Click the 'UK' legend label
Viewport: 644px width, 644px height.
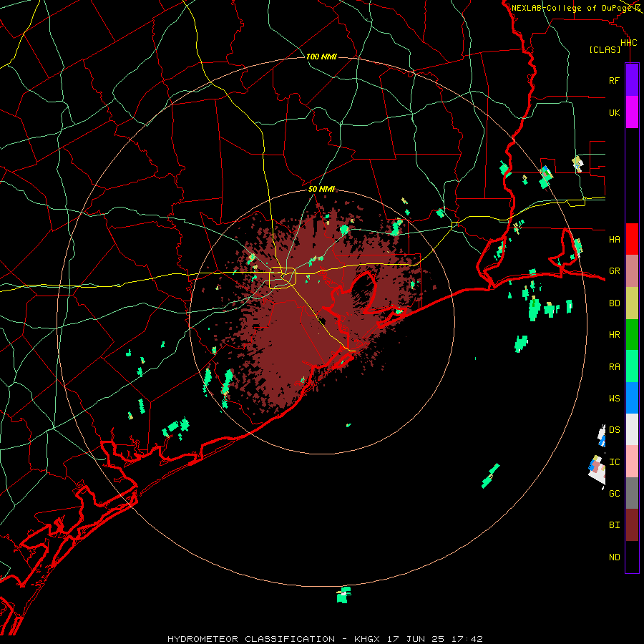pos(614,113)
